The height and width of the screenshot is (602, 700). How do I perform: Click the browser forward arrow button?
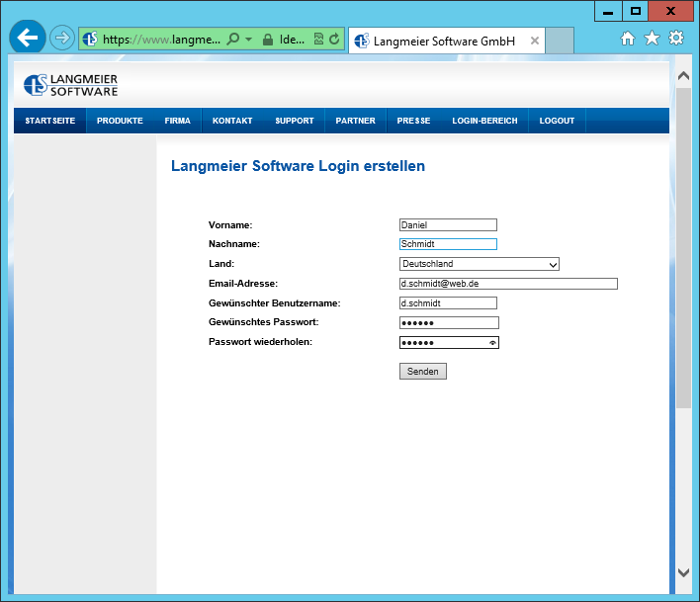click(61, 38)
